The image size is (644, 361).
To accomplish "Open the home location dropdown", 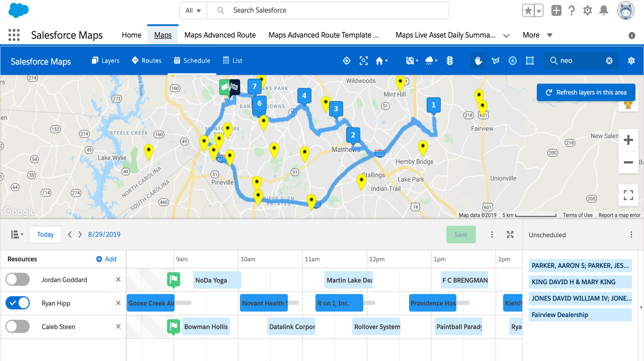I will pyautogui.click(x=382, y=61).
